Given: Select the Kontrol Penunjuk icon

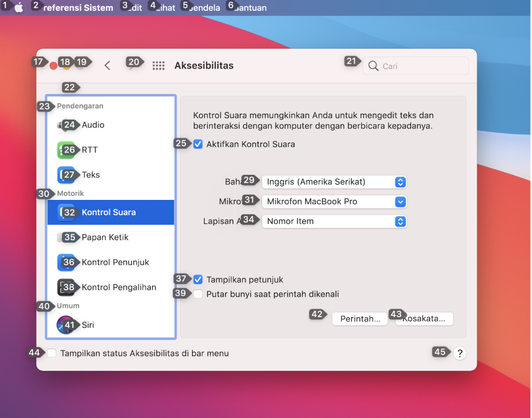Looking at the screenshot, I should (x=66, y=263).
